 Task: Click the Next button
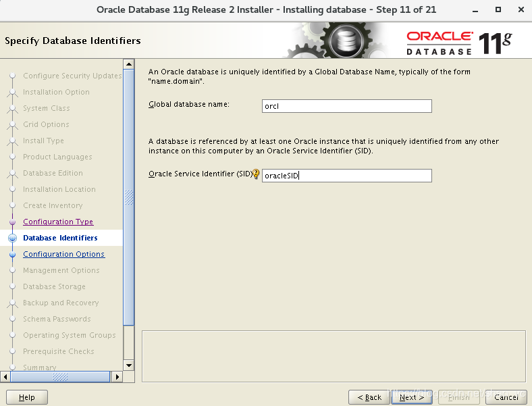click(x=412, y=397)
